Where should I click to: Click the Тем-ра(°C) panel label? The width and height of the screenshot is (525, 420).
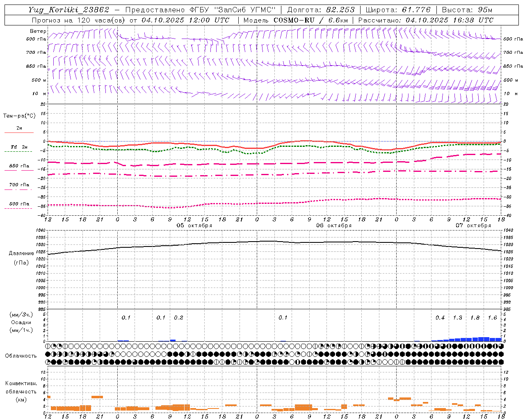coord(19,116)
